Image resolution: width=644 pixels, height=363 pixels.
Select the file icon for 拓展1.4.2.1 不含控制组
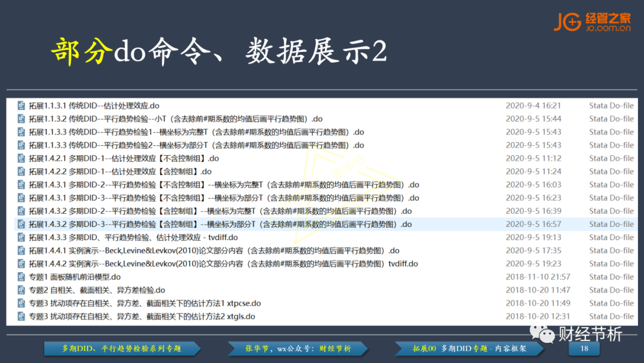click(x=21, y=158)
